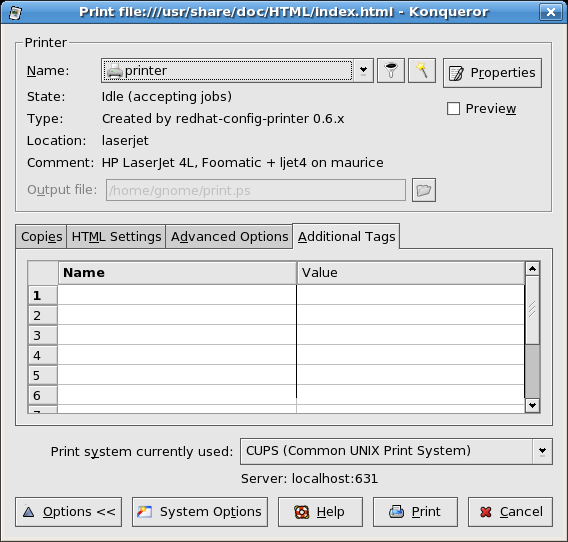Close the print dialog window
Screen dimensions: 568x542
pyautogui.click(x=551, y=12)
